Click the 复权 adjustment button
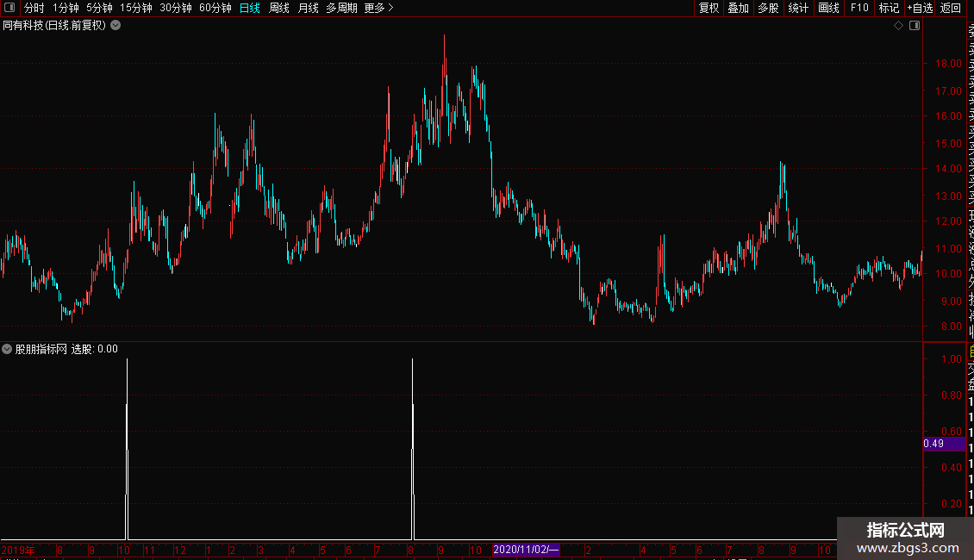The image size is (974, 560). tap(709, 8)
